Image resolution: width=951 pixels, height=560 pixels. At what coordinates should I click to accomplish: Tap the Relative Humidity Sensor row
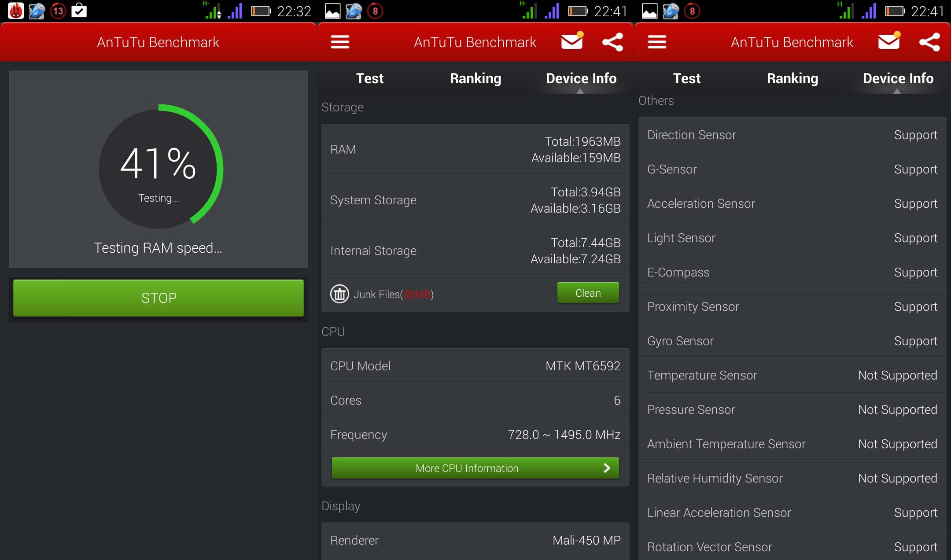pos(792,478)
